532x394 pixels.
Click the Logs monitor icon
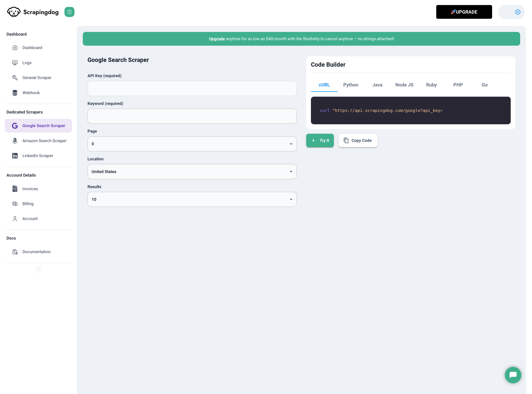pyautogui.click(x=15, y=63)
